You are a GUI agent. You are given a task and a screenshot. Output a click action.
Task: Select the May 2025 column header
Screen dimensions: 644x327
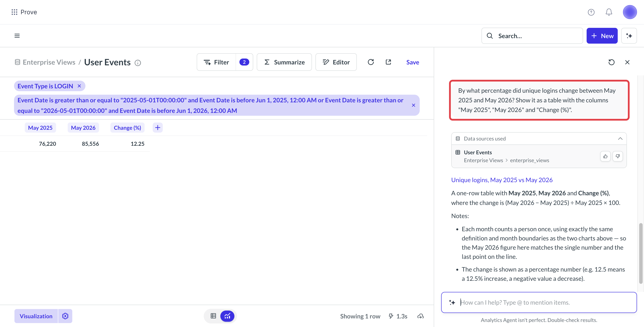[40, 128]
